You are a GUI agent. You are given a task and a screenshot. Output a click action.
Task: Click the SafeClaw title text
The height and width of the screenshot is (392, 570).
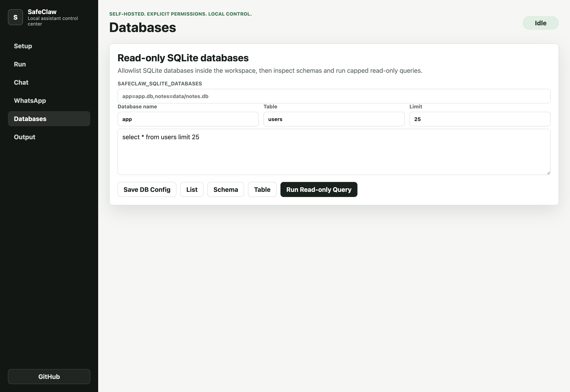(x=42, y=12)
